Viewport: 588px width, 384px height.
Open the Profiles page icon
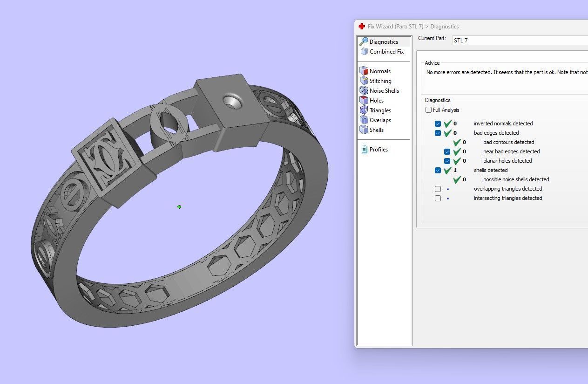point(364,150)
